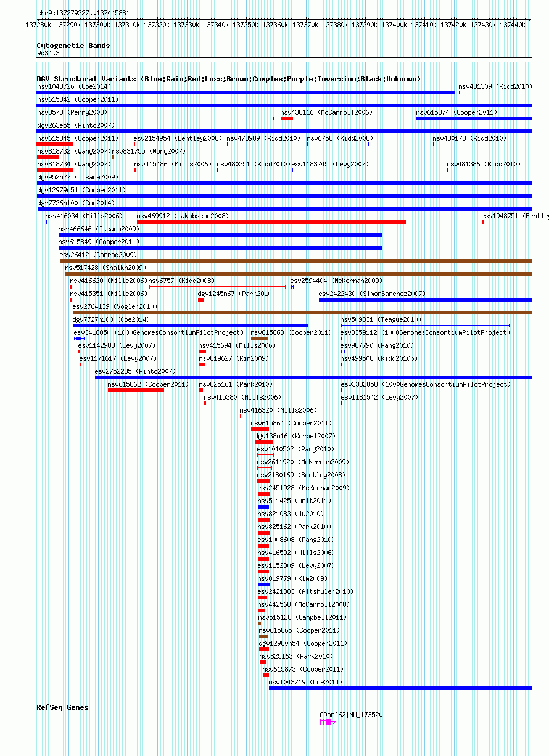Click the nsv615864 (Cooper2011) red bar
549x756 pixels.
[260, 429]
